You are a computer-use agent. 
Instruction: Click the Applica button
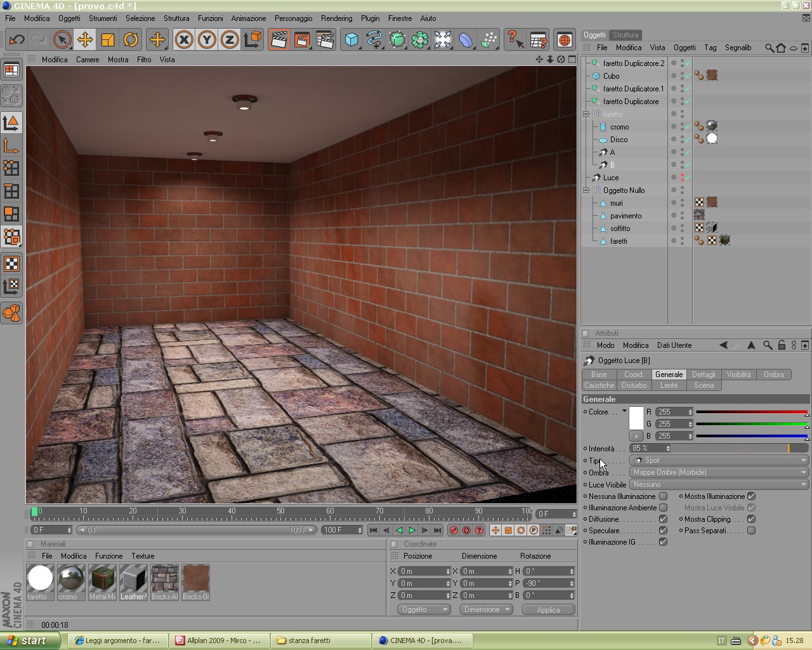(x=548, y=609)
